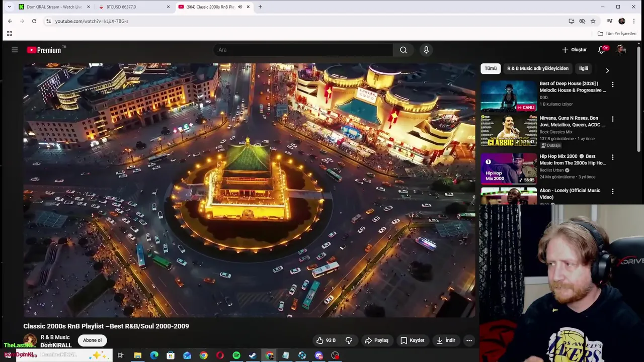
Task: Open Microsoft Edge from the taskbar
Action: [154, 355]
